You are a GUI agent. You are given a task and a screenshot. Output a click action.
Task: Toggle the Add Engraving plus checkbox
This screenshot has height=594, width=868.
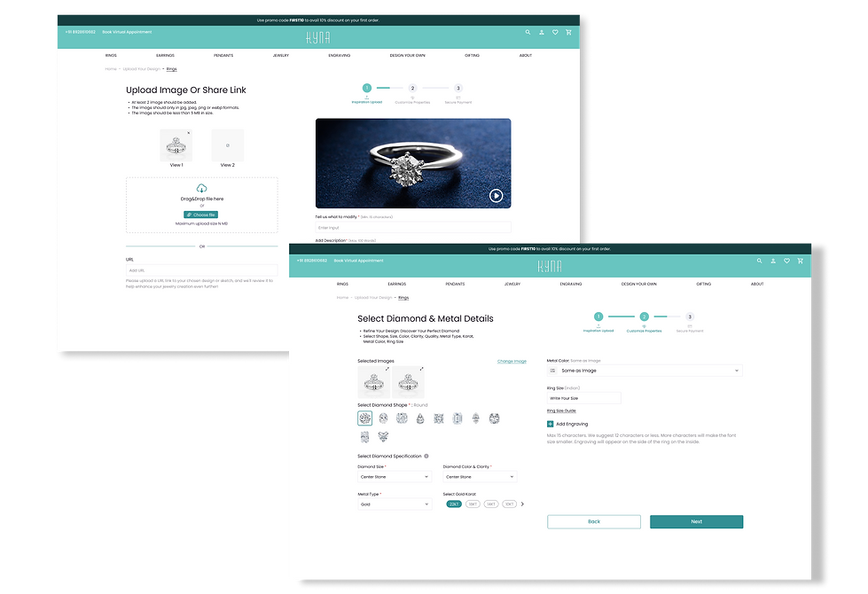(551, 424)
